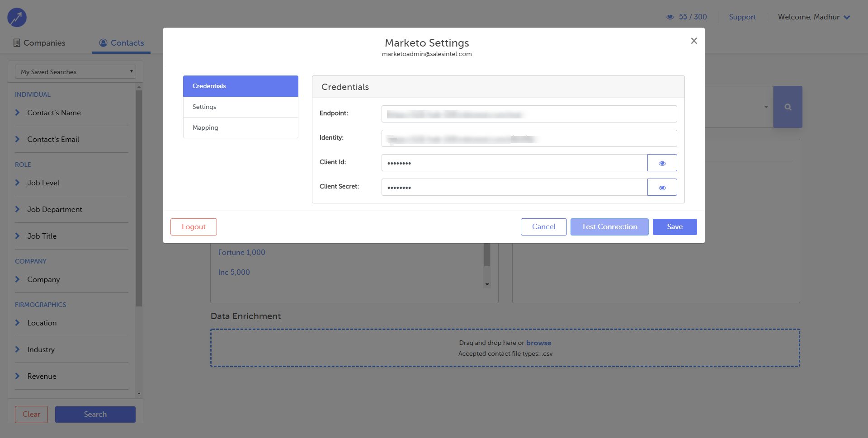This screenshot has height=438, width=868.
Task: Select the Mapping section
Action: pos(241,128)
